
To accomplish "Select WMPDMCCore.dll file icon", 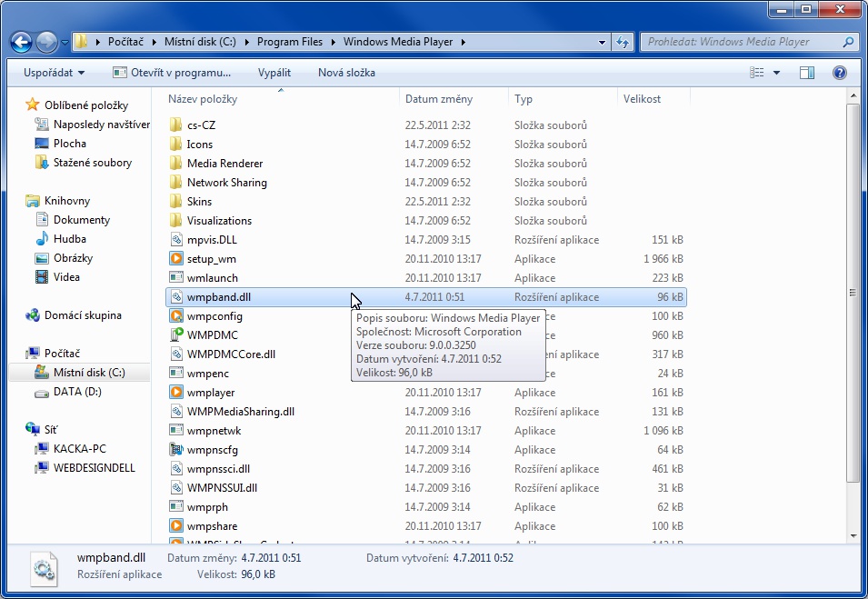I will coord(176,354).
